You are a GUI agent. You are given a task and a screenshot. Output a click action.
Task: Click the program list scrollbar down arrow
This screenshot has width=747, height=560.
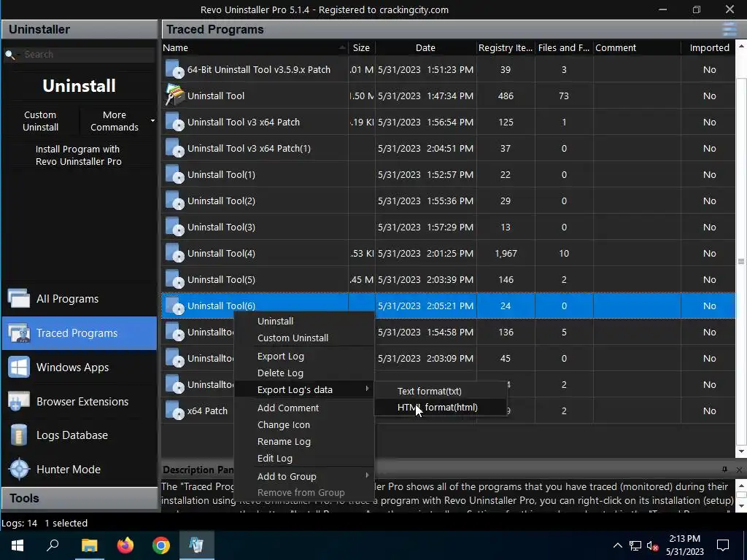point(741,451)
